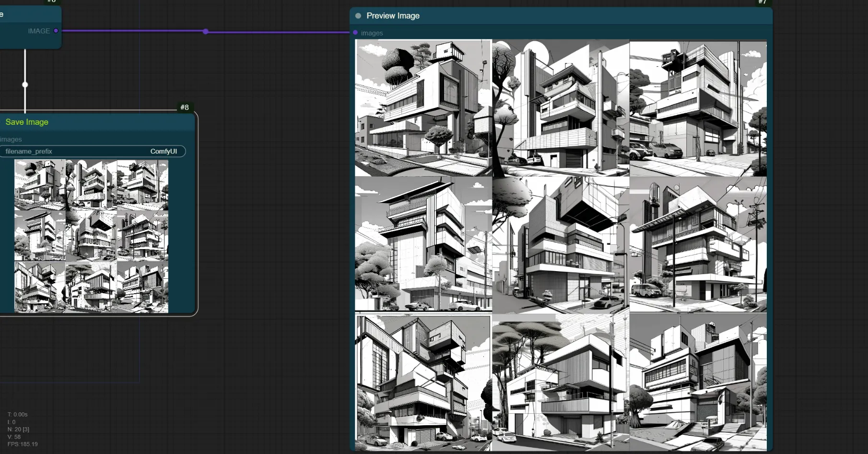
Task: Click the purple IMAGE output port
Action: click(56, 31)
